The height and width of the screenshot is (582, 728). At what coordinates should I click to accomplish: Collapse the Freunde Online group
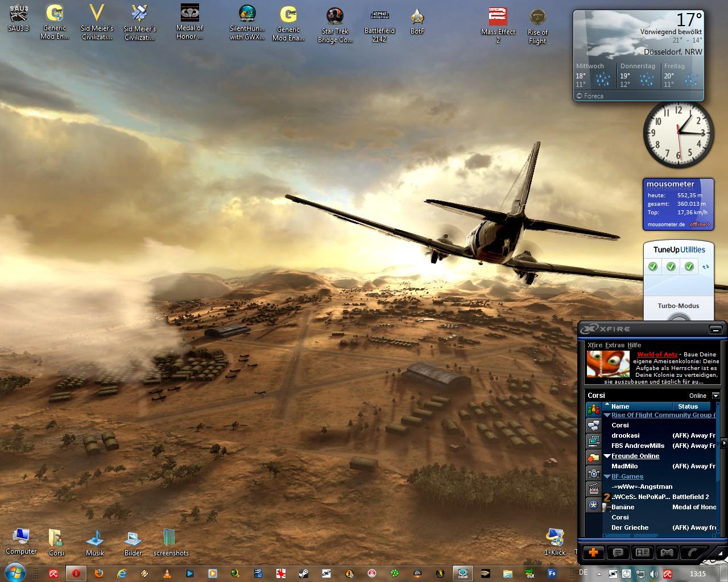click(x=607, y=456)
